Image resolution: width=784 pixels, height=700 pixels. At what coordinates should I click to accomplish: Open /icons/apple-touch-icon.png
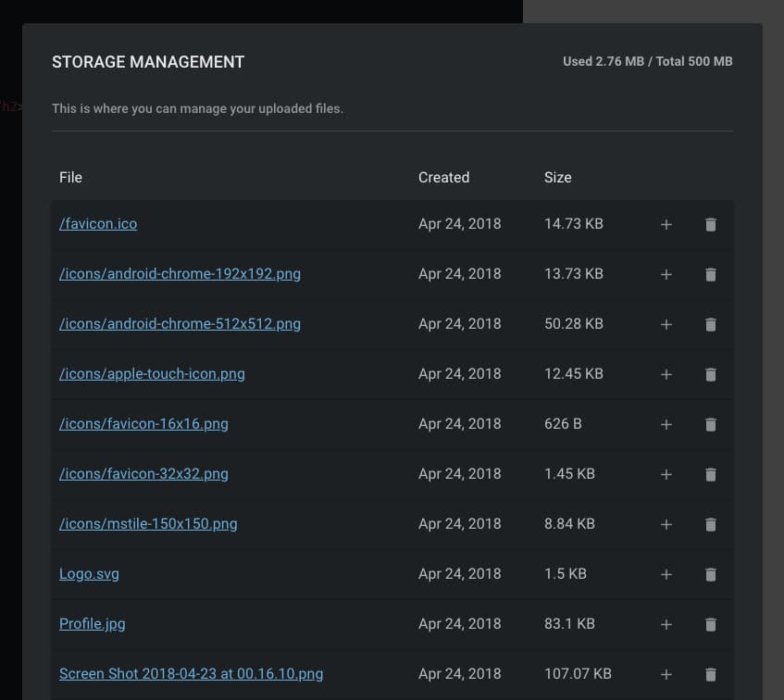[x=152, y=373]
